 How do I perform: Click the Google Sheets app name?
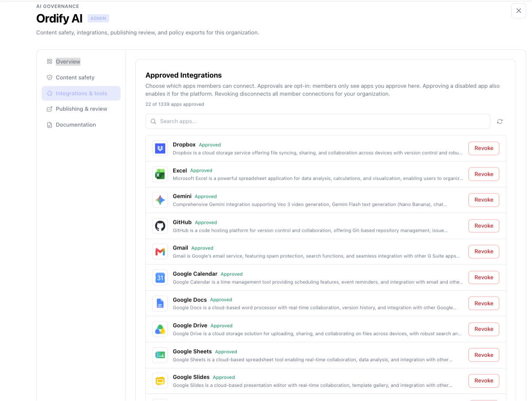click(192, 352)
